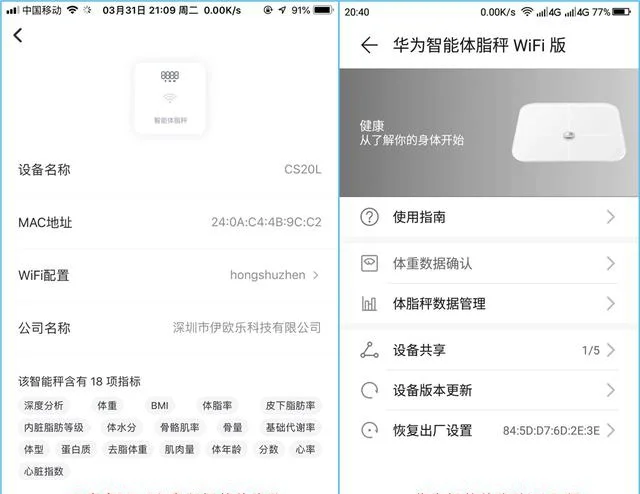Viewport: 640px width, 494px height.
Task: Tap the CS20L device name value
Action: click(x=302, y=169)
